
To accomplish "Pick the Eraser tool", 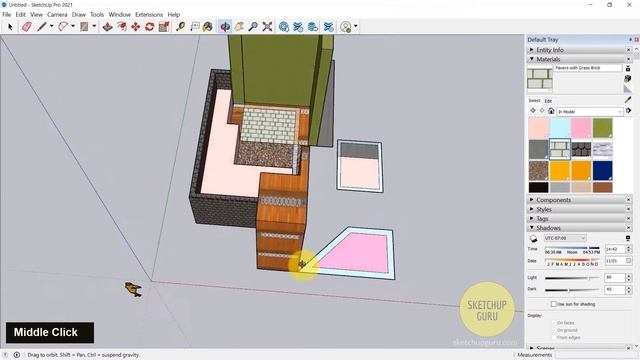I will [x=27, y=27].
